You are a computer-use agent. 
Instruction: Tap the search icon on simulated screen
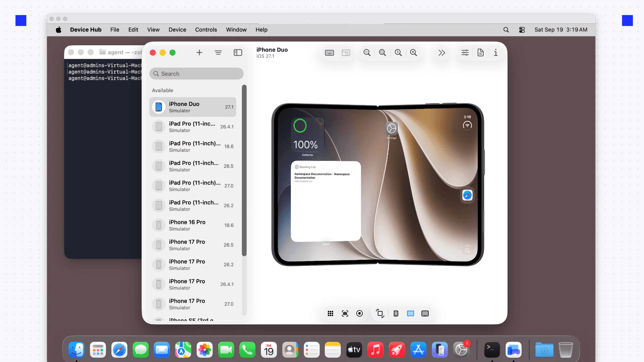[x=467, y=250]
